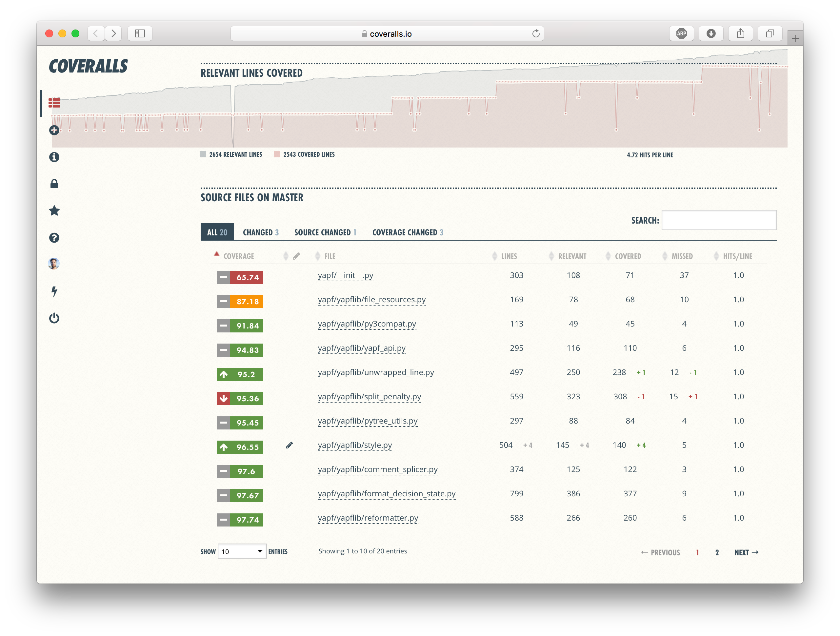The height and width of the screenshot is (636, 840).
Task: Open yapf/yapflib/comment_splicer.py link
Action: click(377, 470)
